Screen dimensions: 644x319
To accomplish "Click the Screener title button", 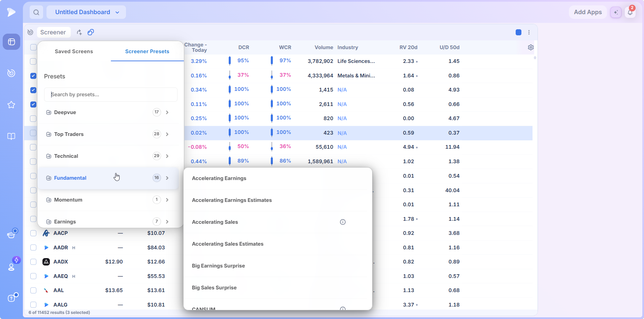I will [x=53, y=32].
